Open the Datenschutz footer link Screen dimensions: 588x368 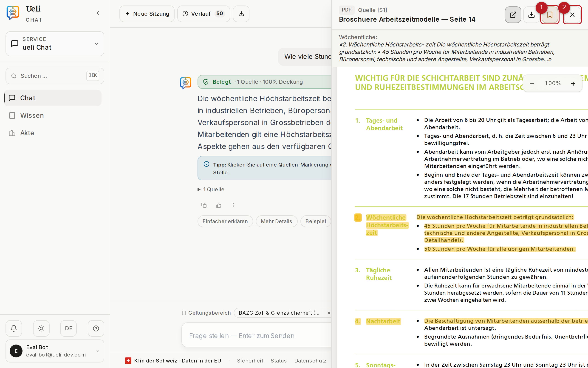(x=310, y=361)
